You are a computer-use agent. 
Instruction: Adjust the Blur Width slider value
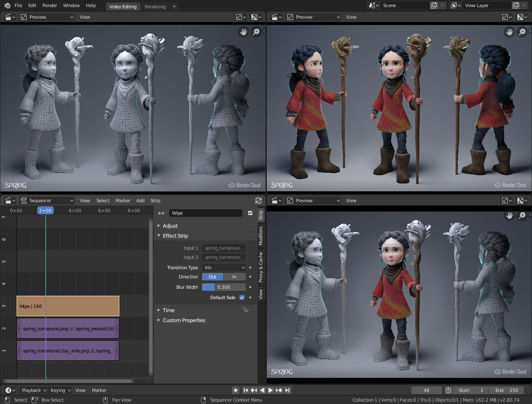224,287
